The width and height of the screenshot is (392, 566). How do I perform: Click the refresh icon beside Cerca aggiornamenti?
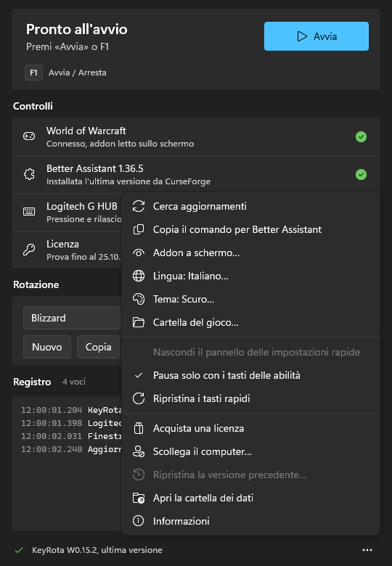click(x=139, y=207)
